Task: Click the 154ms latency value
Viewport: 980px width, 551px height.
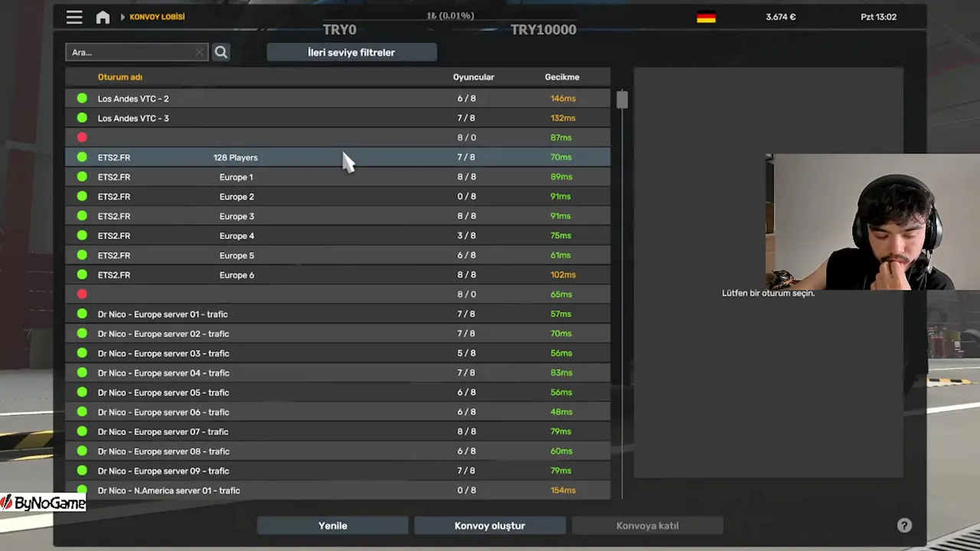Action: click(563, 490)
